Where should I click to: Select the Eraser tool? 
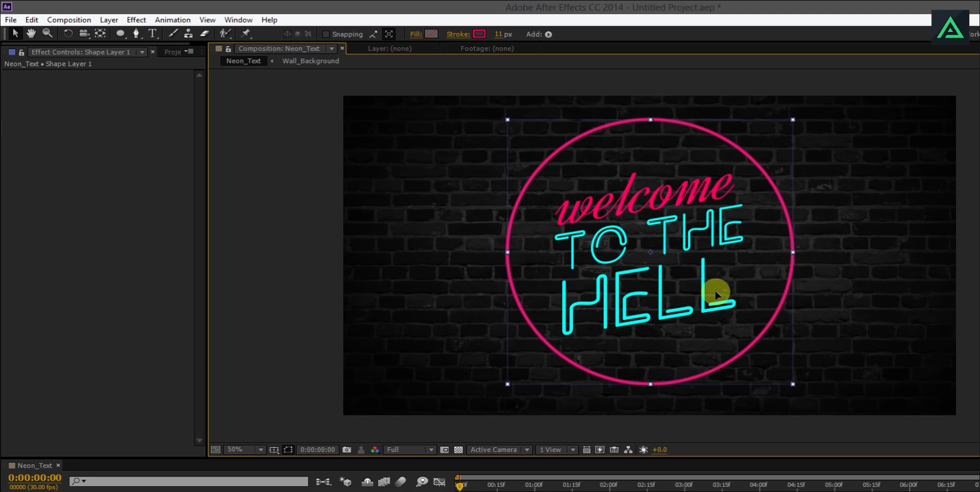click(x=204, y=34)
